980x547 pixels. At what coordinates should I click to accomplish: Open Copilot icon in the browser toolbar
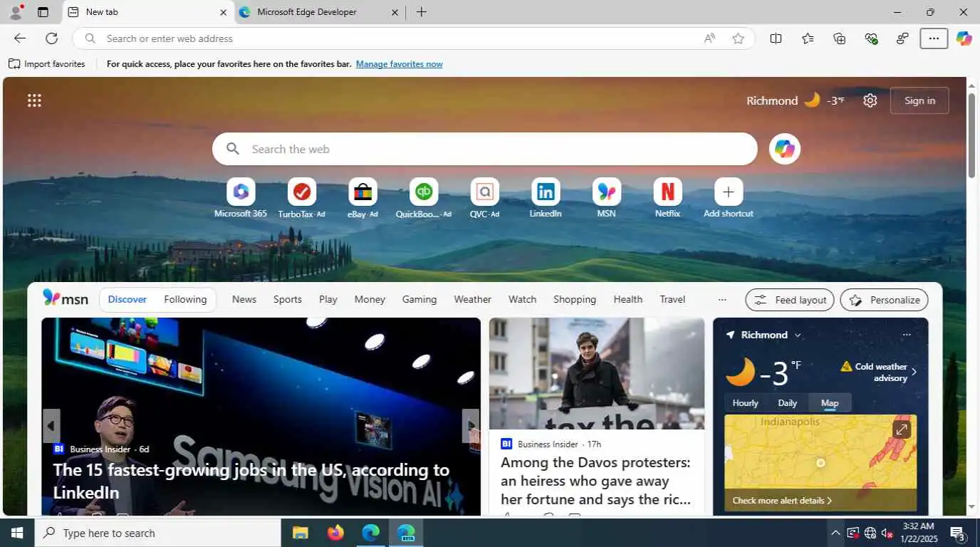point(964,38)
